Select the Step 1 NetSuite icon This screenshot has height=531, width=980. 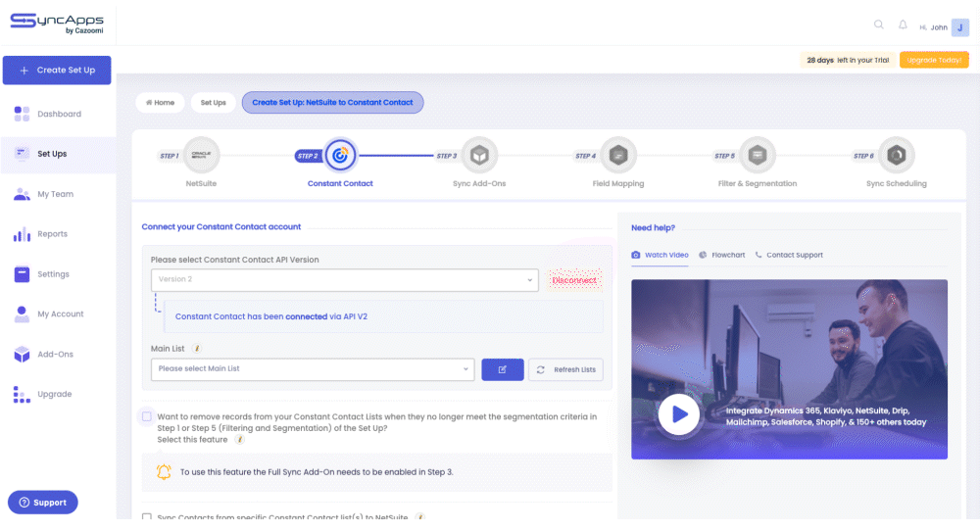(201, 155)
